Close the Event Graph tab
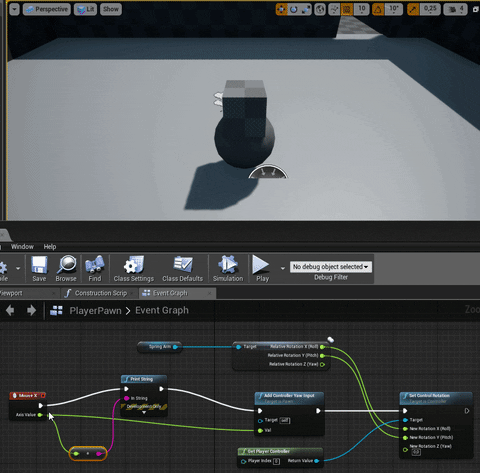 coord(209,293)
